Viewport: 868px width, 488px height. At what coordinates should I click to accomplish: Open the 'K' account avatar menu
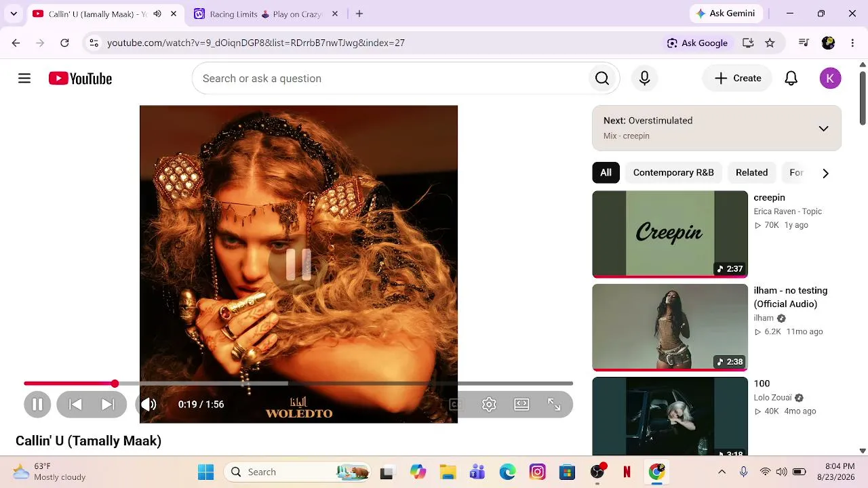(x=830, y=79)
